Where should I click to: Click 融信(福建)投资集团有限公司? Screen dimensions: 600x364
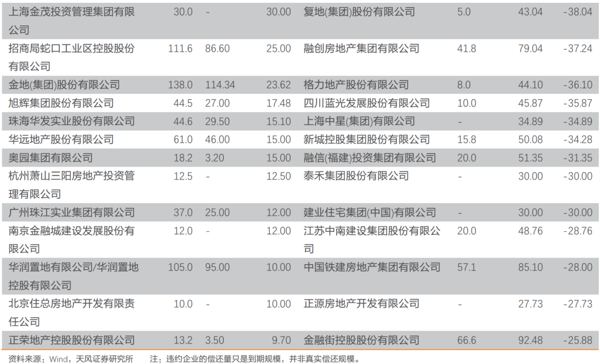point(369,158)
